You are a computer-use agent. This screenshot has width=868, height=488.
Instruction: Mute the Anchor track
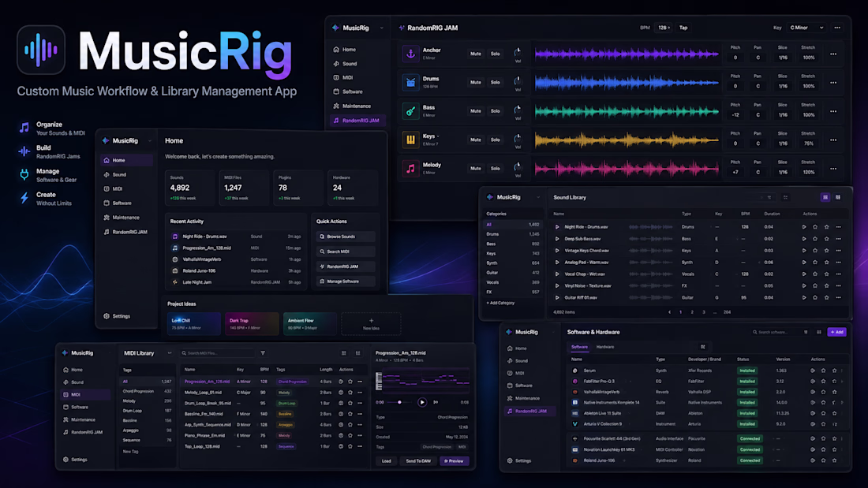point(476,54)
